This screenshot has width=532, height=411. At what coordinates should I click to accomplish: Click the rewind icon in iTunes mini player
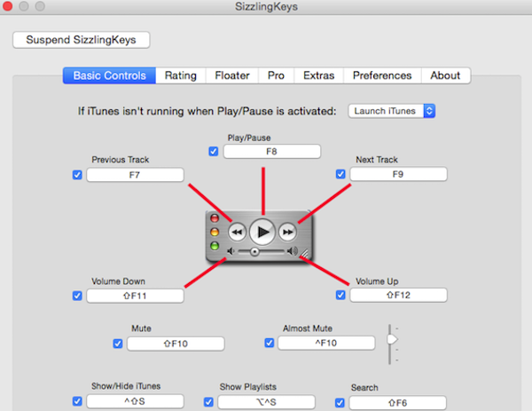coord(237,232)
